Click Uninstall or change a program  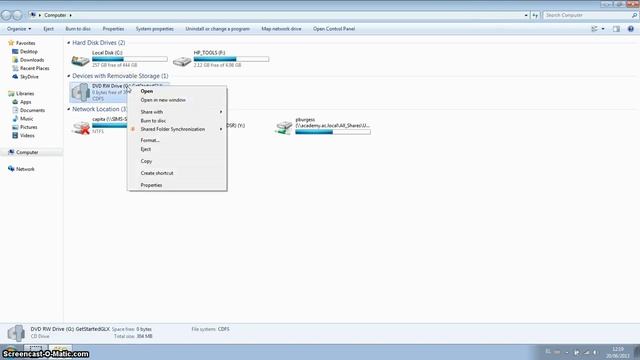(x=218, y=29)
